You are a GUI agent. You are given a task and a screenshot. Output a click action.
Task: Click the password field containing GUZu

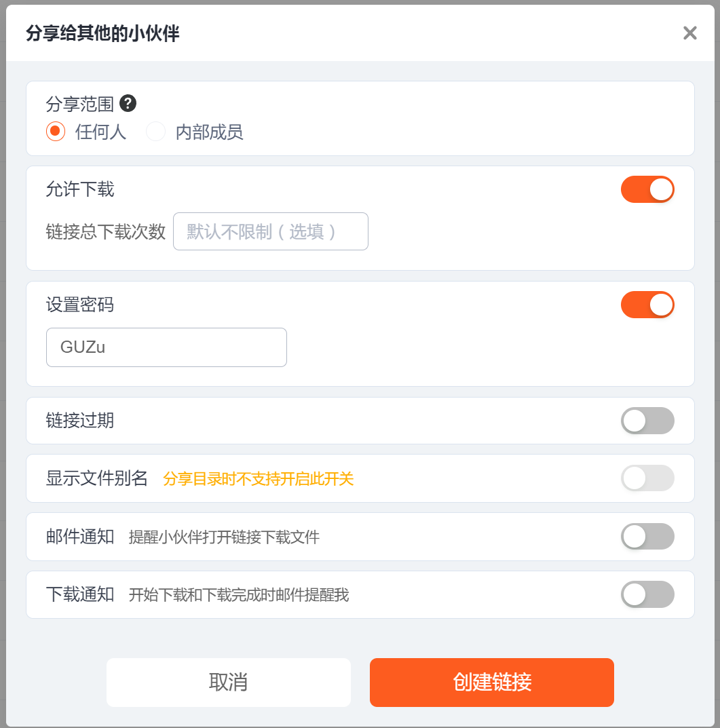tap(166, 347)
